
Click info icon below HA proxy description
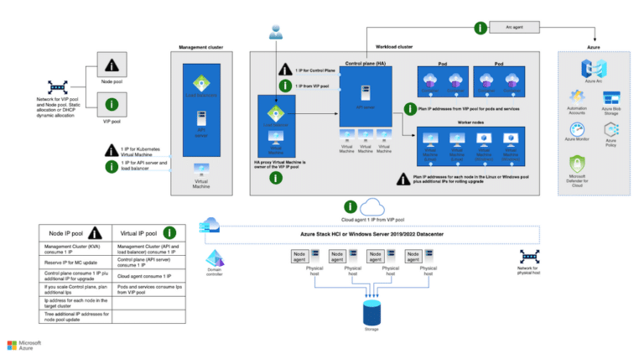point(276,178)
